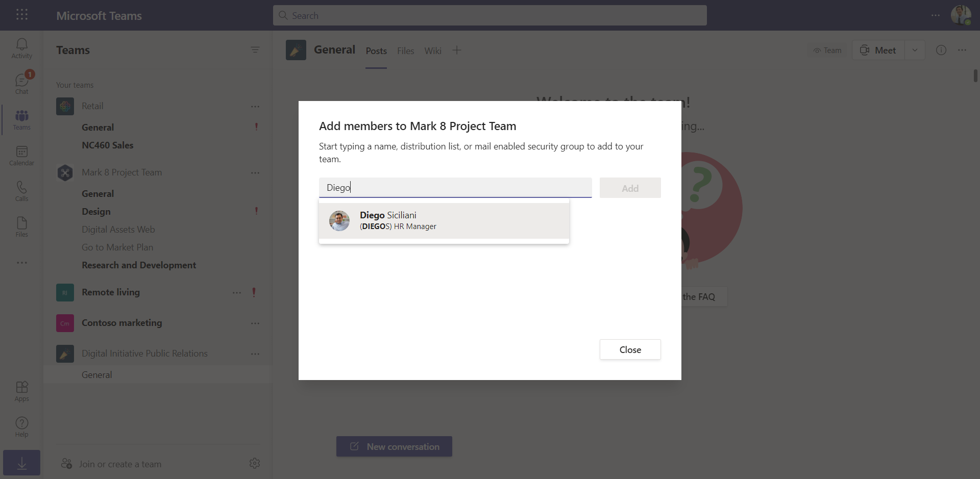The image size is (980, 479).
Task: Select the Design channel
Action: coord(96,212)
